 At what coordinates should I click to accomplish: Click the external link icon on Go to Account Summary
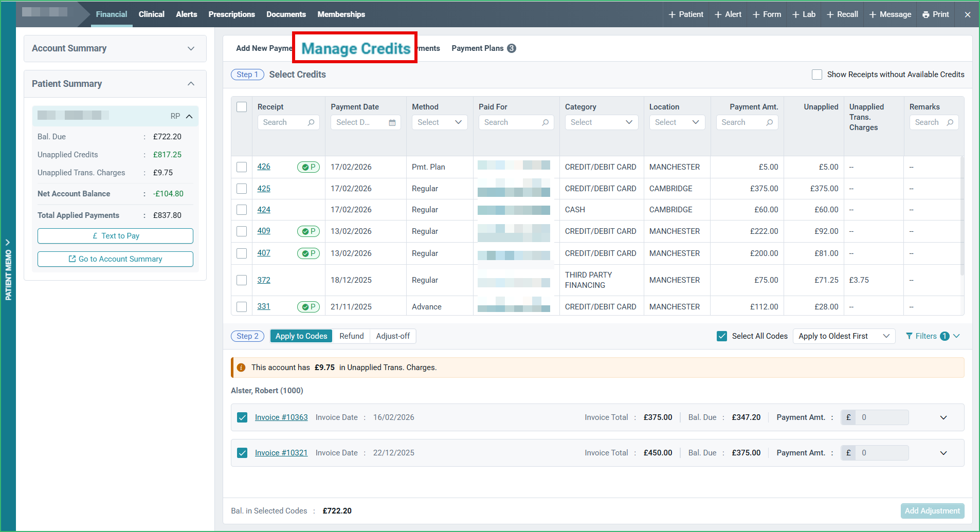point(72,259)
